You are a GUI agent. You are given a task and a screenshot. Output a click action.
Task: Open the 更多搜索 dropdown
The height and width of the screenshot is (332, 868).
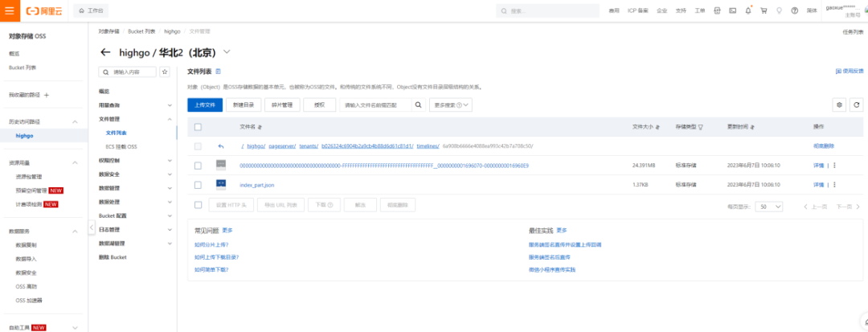[451, 105]
